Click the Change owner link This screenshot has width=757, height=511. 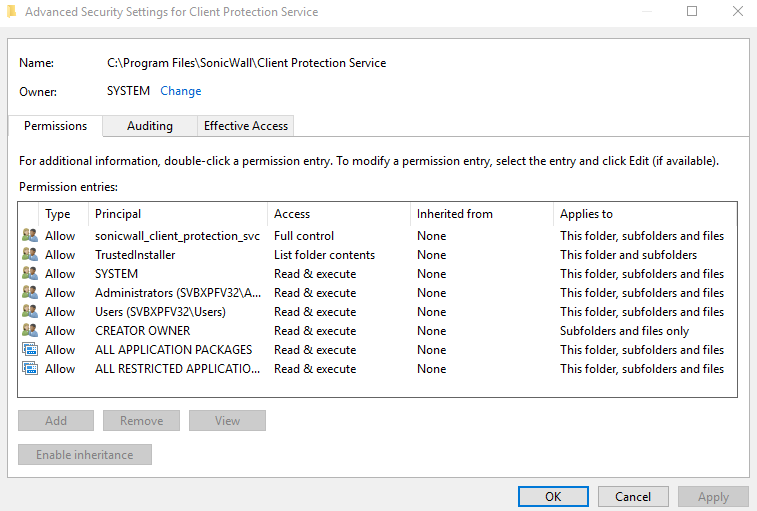[181, 91]
